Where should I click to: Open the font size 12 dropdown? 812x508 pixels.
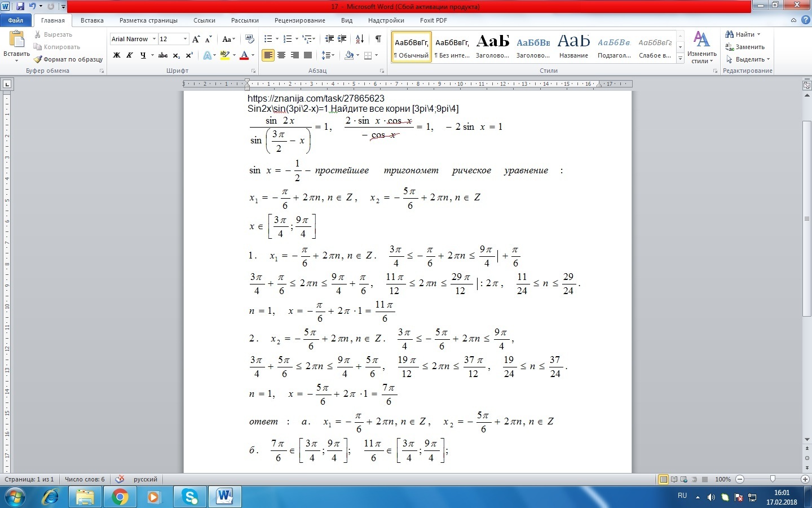click(x=185, y=39)
